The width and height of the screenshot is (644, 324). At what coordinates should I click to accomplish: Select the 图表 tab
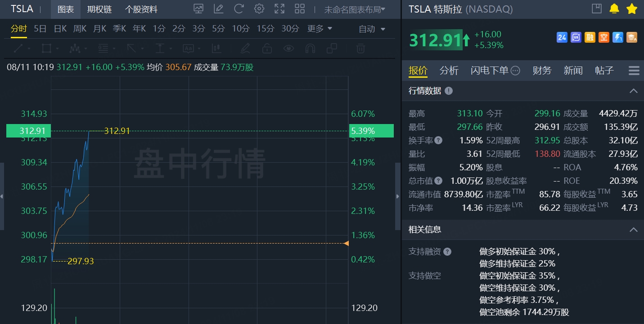coord(66,9)
